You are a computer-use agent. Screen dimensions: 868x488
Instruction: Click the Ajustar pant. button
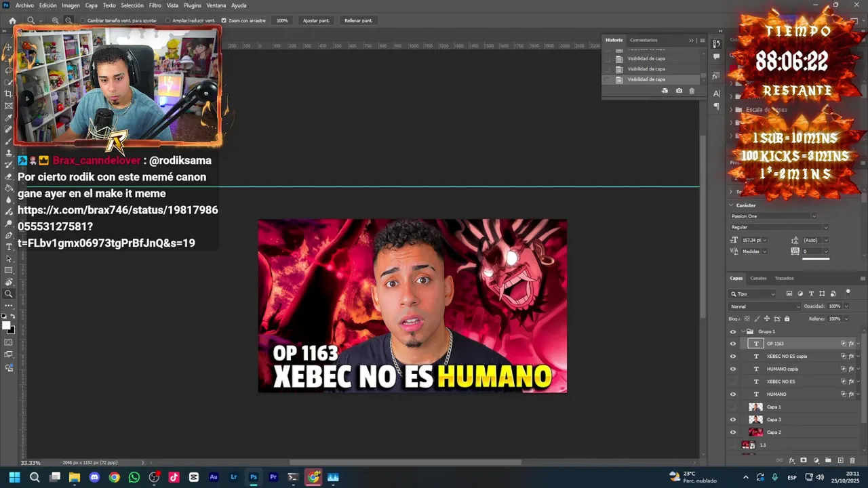pos(316,20)
